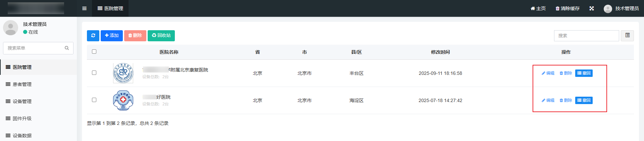Click the 医院名称 column header
Image resolution: width=644 pixels, height=141 pixels.
click(169, 52)
